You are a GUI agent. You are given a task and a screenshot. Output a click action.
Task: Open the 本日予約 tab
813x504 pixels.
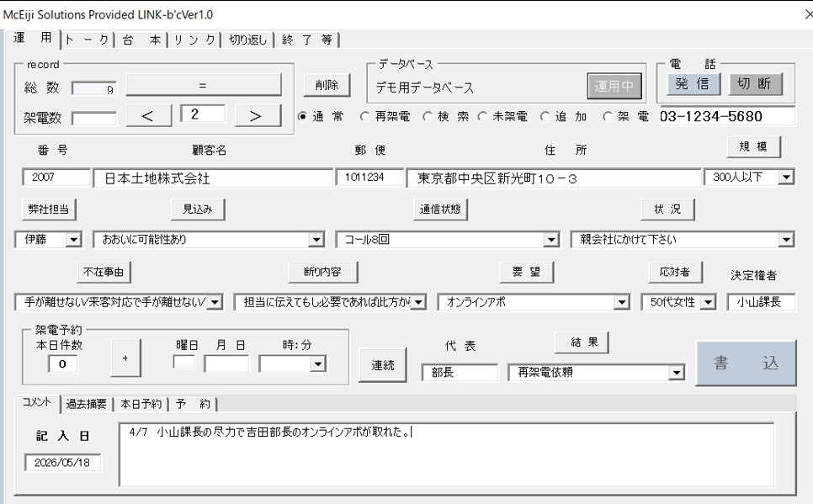141,404
